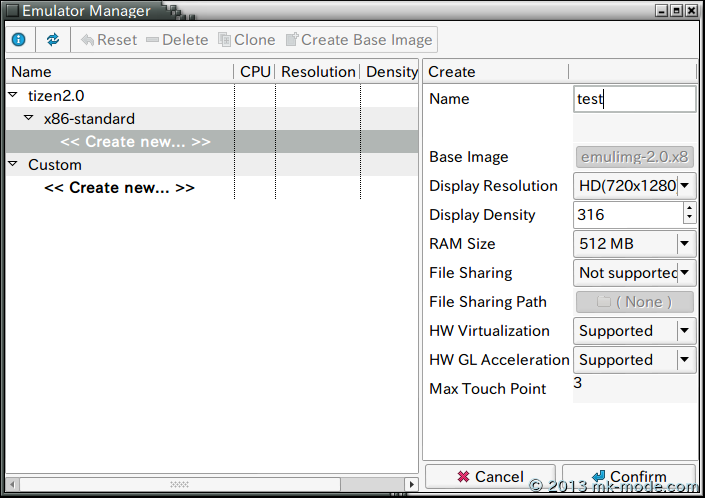The width and height of the screenshot is (705, 498).
Task: Collapse the tizen2.0 tree node
Action: pyautogui.click(x=13, y=95)
